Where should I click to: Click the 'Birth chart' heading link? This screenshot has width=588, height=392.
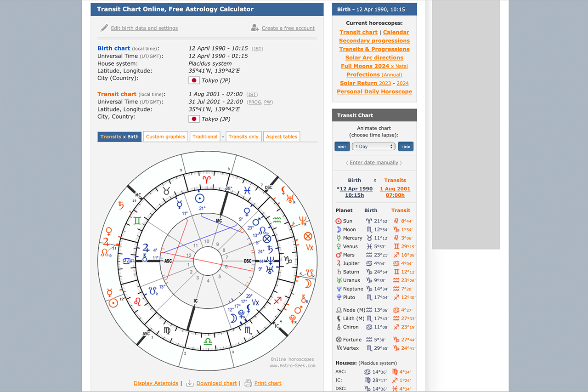point(114,48)
